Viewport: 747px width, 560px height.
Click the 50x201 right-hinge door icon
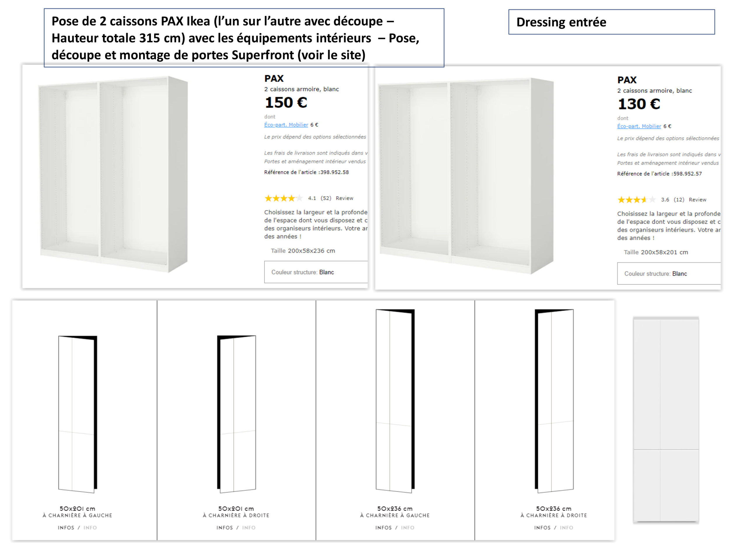point(236,414)
